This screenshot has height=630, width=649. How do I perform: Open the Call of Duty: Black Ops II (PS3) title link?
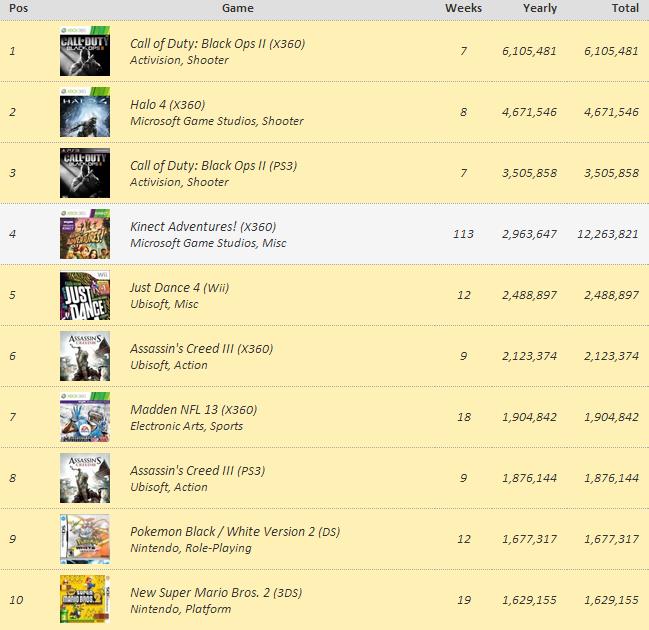coord(214,166)
